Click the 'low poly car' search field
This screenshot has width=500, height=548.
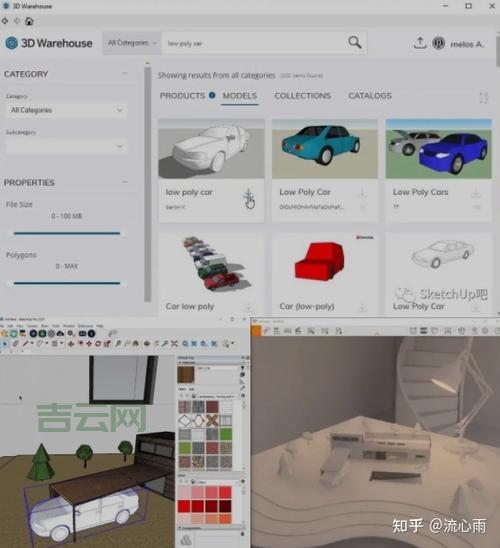255,43
